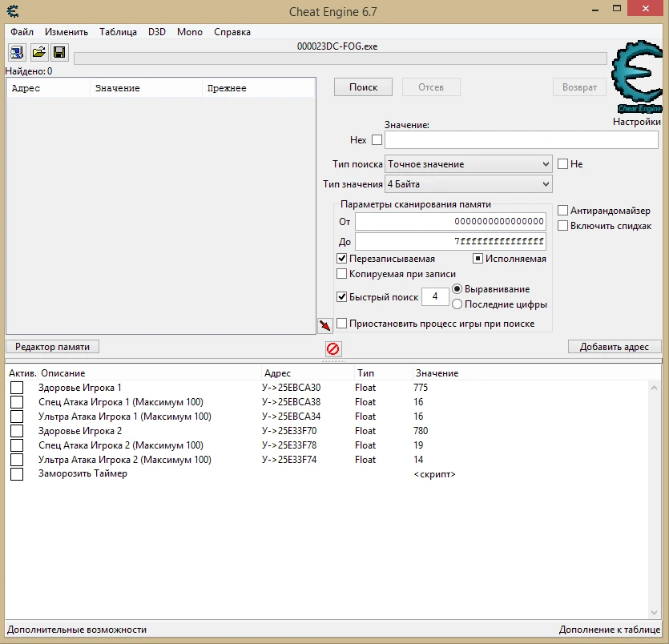Click the Добавить адрес button
The image size is (669, 644).
coord(615,345)
